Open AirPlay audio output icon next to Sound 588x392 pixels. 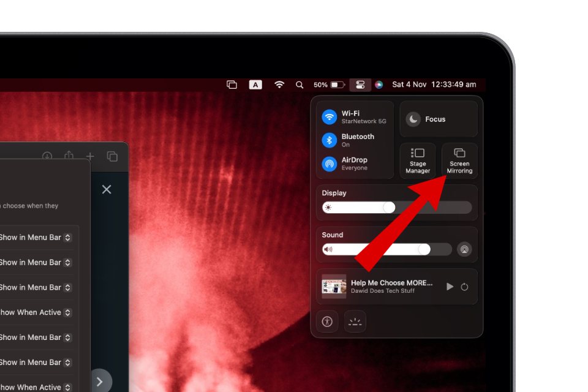[x=464, y=249]
